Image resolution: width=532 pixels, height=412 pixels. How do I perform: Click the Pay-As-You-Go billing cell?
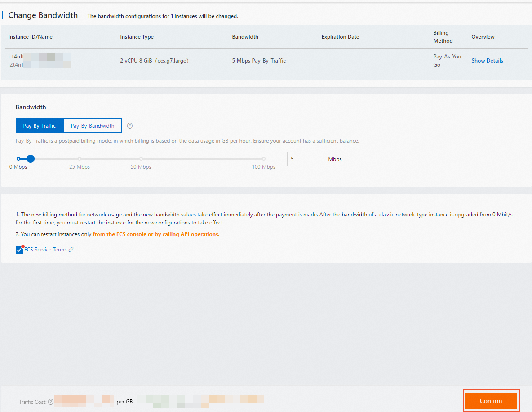[448, 60]
